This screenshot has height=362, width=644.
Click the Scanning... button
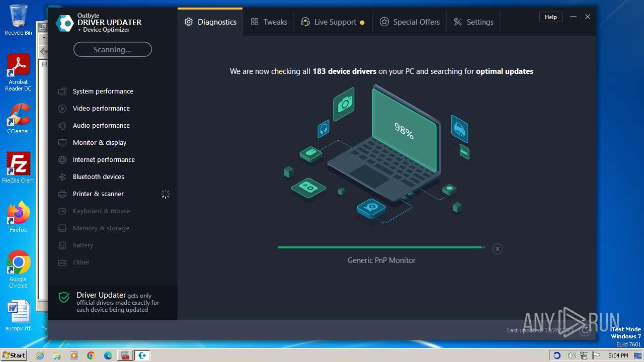[112, 49]
